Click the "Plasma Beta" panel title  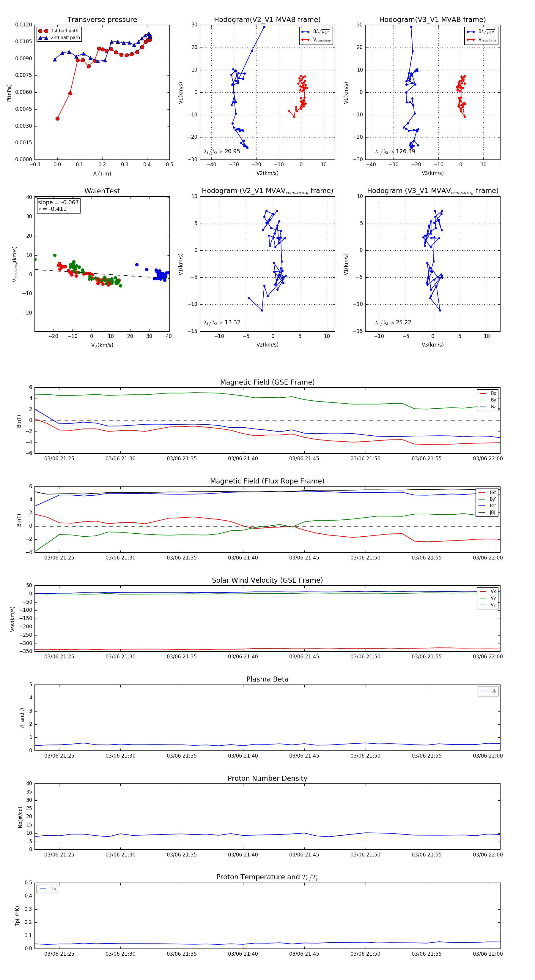pyautogui.click(x=267, y=679)
